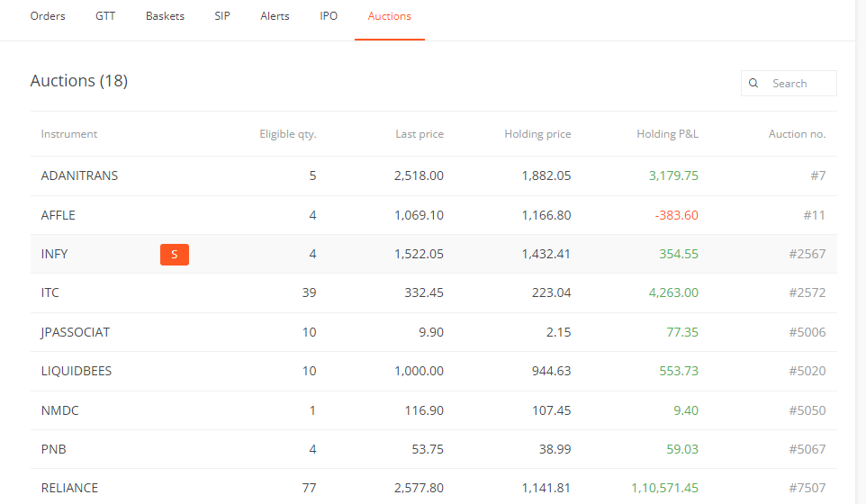
Task: Click LIQUIDBEES auction number #5020
Action: (x=807, y=371)
